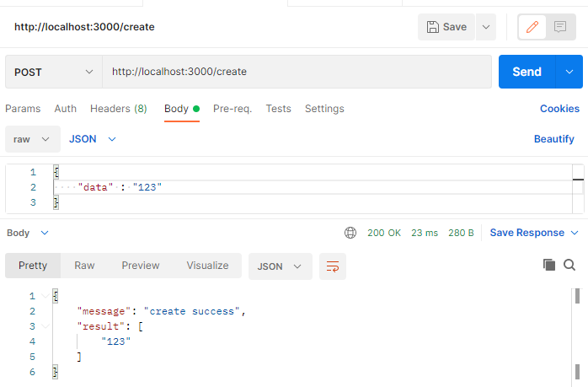
Task: Open the JSON body language dropdown
Action: (x=93, y=139)
